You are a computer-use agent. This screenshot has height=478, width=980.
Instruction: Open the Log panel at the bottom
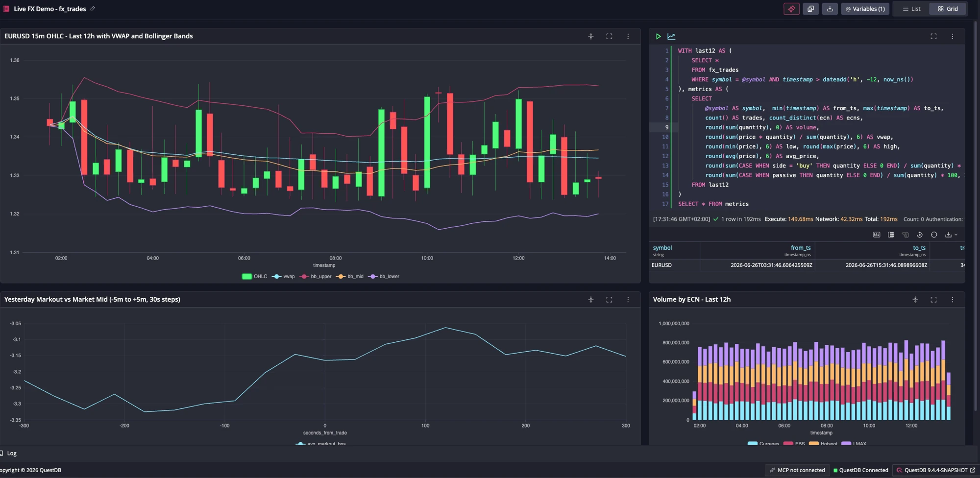pos(8,454)
